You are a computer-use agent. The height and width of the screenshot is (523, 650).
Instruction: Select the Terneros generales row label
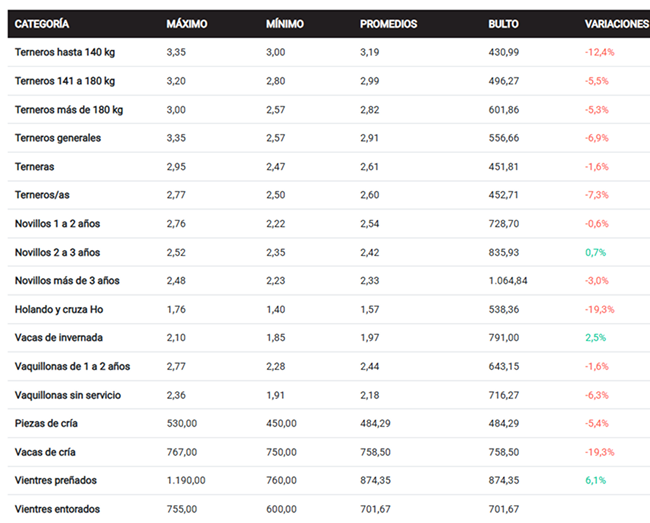pos(57,138)
